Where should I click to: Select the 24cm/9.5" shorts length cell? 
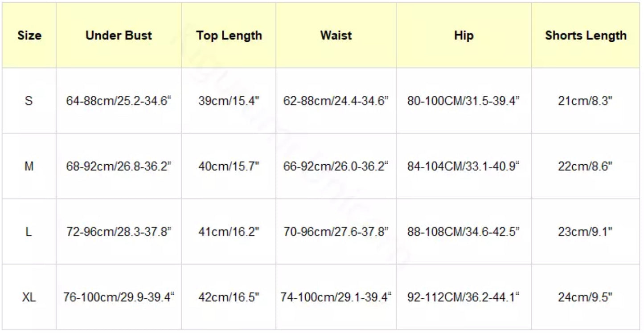pos(585,297)
